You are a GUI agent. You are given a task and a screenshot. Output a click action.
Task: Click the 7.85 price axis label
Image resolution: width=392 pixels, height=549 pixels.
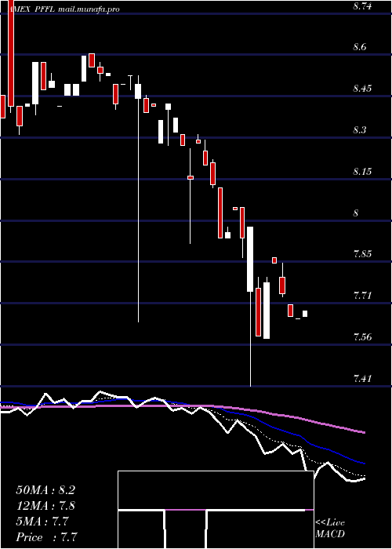click(361, 254)
